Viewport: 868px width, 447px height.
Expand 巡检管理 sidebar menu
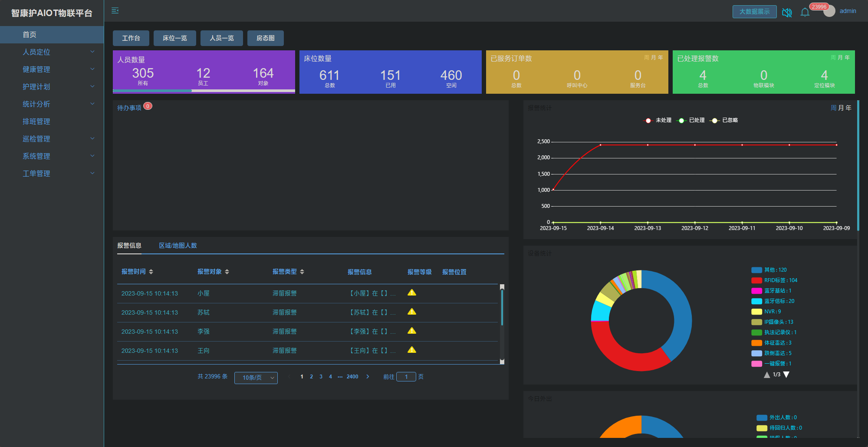(52, 139)
